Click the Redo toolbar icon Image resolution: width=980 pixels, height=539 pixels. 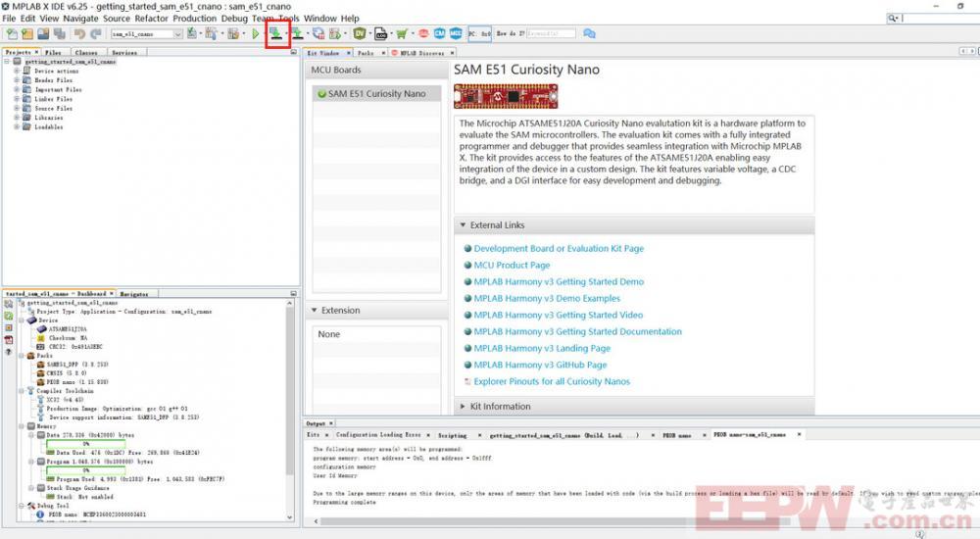click(x=96, y=33)
